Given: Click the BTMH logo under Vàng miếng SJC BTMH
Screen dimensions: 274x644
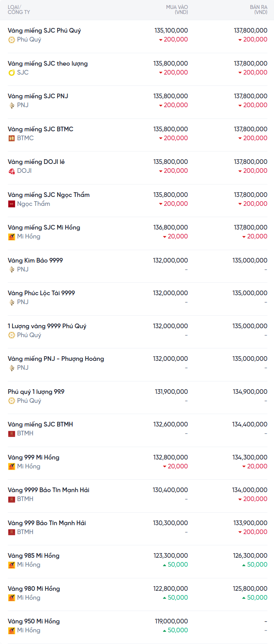Looking at the screenshot, I should pos(12,433).
